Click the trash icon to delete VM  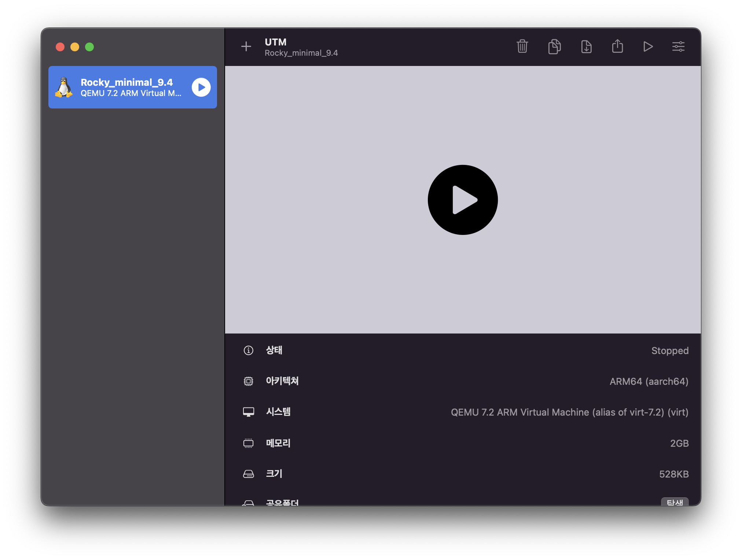pos(522,47)
